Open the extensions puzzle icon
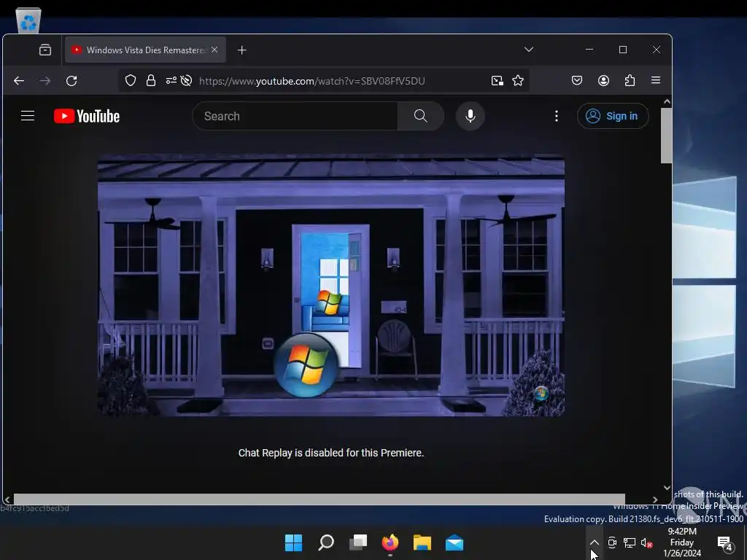 click(630, 80)
